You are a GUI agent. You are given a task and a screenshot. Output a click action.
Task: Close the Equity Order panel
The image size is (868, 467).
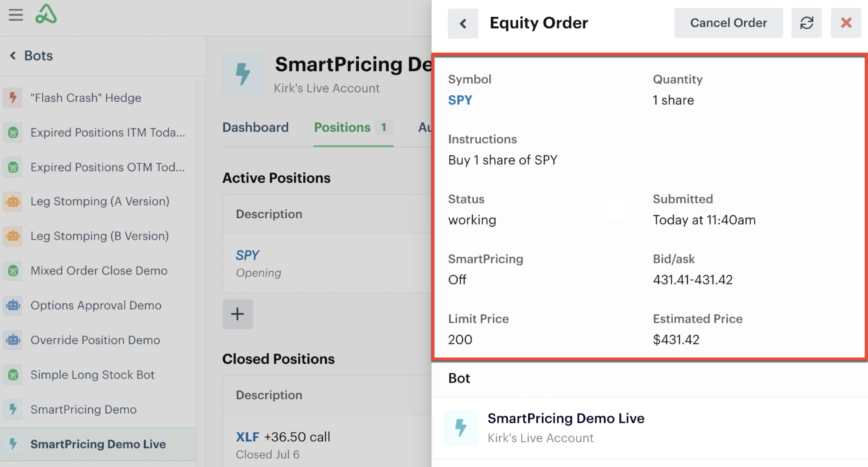point(846,23)
